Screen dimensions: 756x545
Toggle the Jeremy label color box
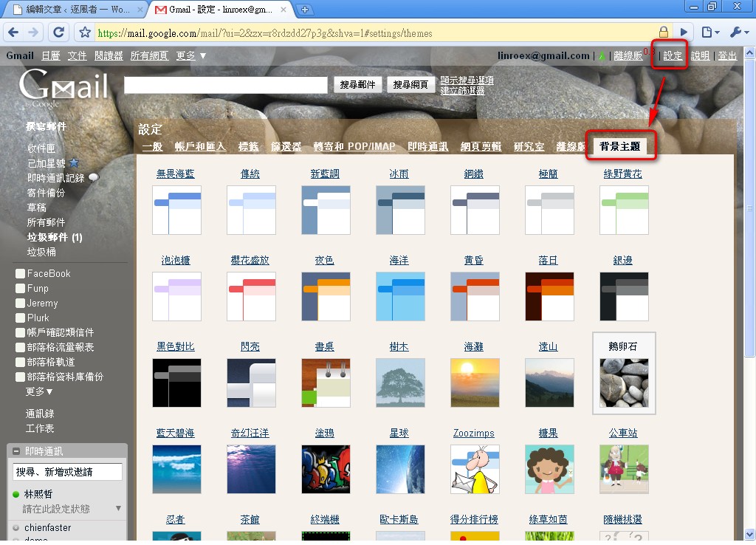20,303
